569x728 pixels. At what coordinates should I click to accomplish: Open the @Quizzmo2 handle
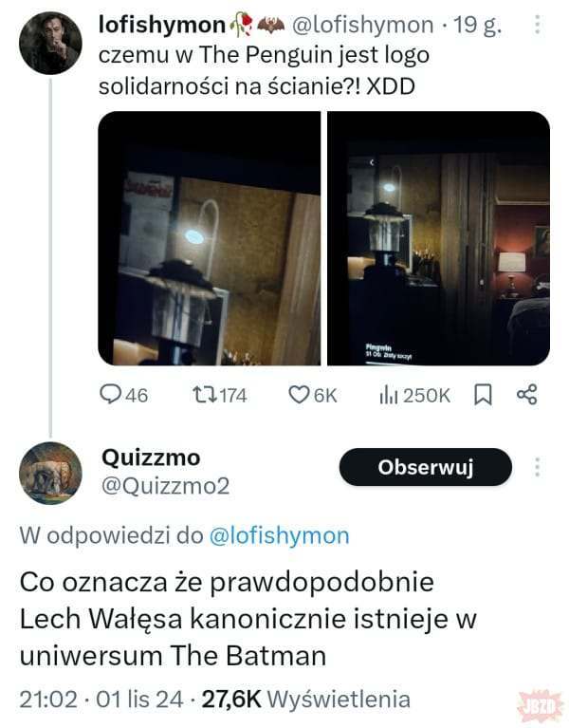coord(166,486)
